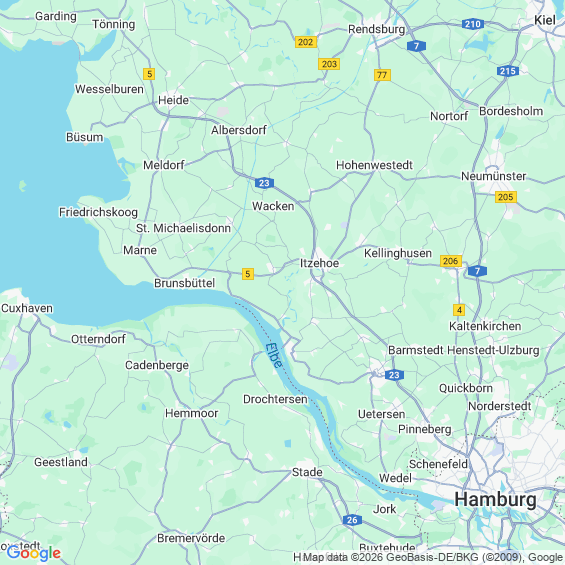Image resolution: width=565 pixels, height=565 pixels.
Task: Click the Cuxhaven label
Action: click(x=27, y=308)
